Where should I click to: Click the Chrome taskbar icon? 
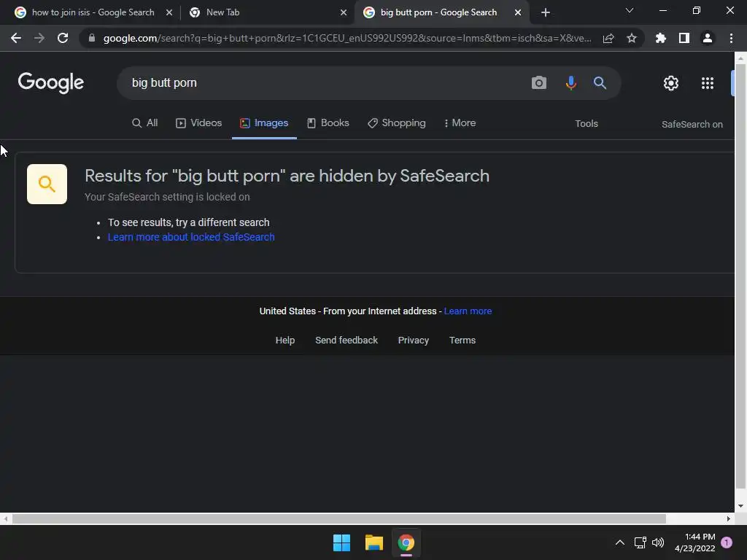(x=406, y=542)
